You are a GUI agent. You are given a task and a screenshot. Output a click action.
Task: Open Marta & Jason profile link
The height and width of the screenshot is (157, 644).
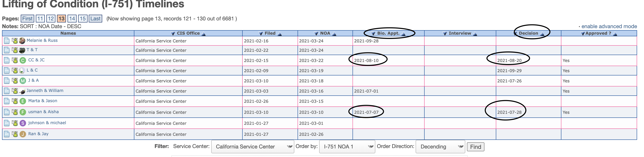coord(43,101)
